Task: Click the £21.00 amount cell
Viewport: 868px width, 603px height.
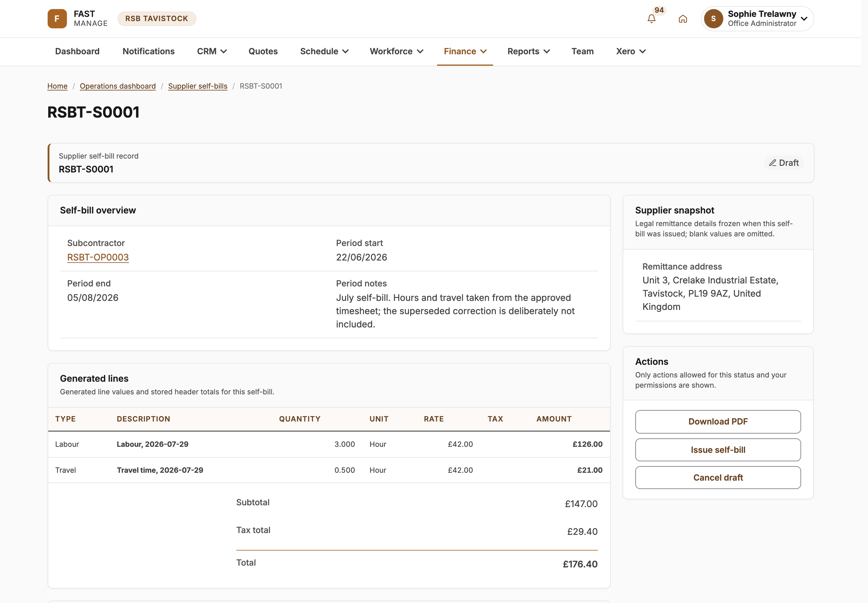Action: click(590, 470)
